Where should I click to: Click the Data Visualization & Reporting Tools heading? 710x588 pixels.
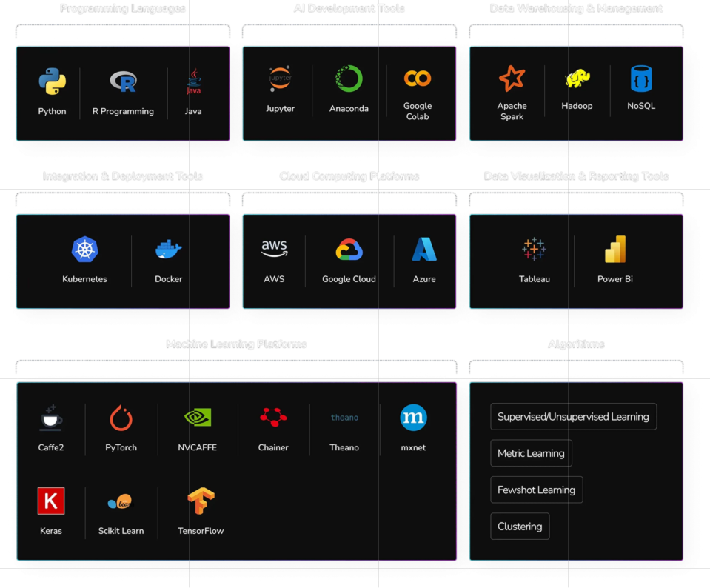click(x=576, y=176)
